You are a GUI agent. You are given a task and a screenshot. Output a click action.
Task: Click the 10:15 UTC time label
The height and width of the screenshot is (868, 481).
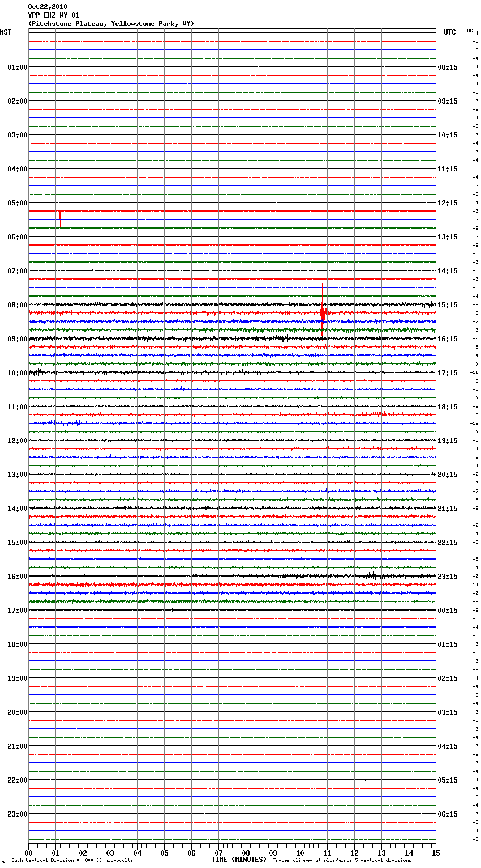point(448,135)
